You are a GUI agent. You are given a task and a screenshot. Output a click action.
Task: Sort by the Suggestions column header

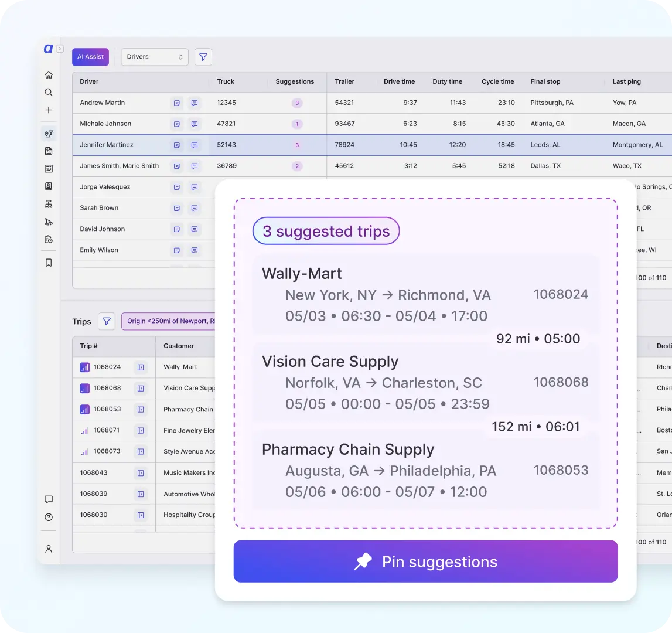point(295,81)
